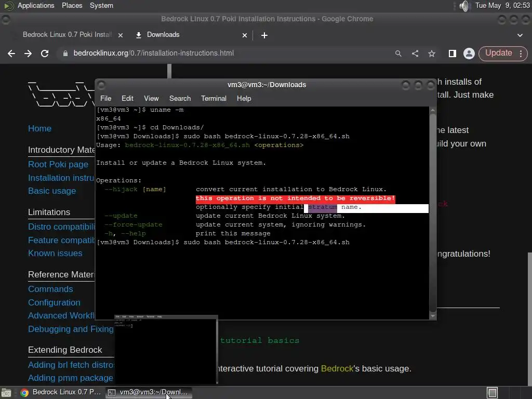The width and height of the screenshot is (532, 399).
Task: Click the terminal window preview thumbnail
Action: [166, 349]
